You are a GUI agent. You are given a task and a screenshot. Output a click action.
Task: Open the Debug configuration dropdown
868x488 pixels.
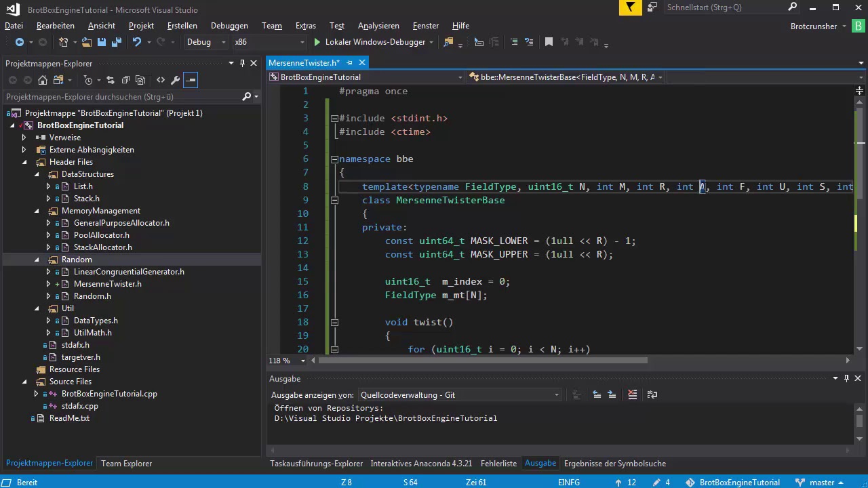(x=206, y=42)
